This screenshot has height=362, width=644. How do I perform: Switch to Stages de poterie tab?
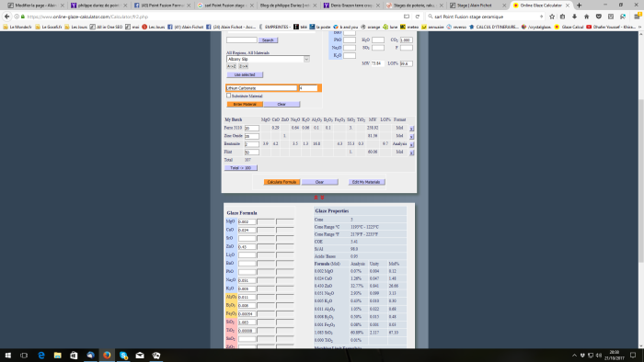[x=414, y=6]
